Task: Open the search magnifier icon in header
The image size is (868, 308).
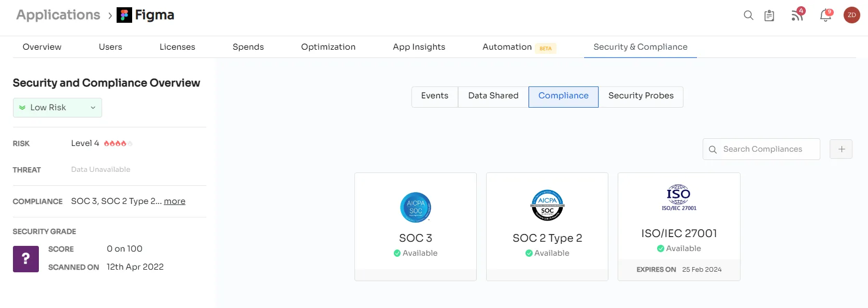Action: pyautogui.click(x=748, y=16)
